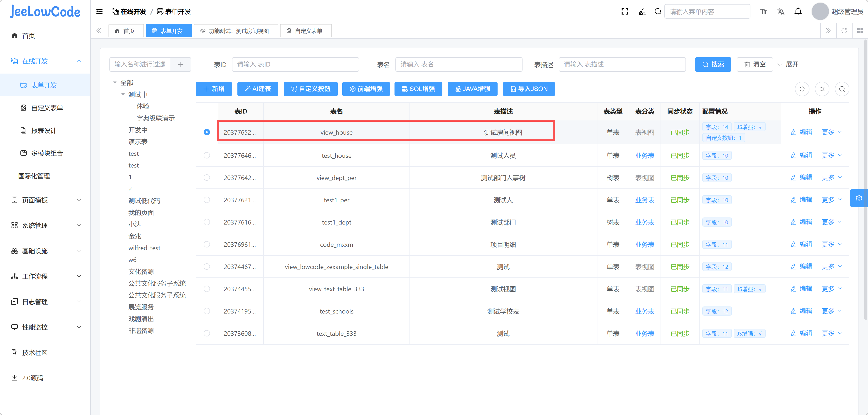Click the font size icon

coord(763,11)
